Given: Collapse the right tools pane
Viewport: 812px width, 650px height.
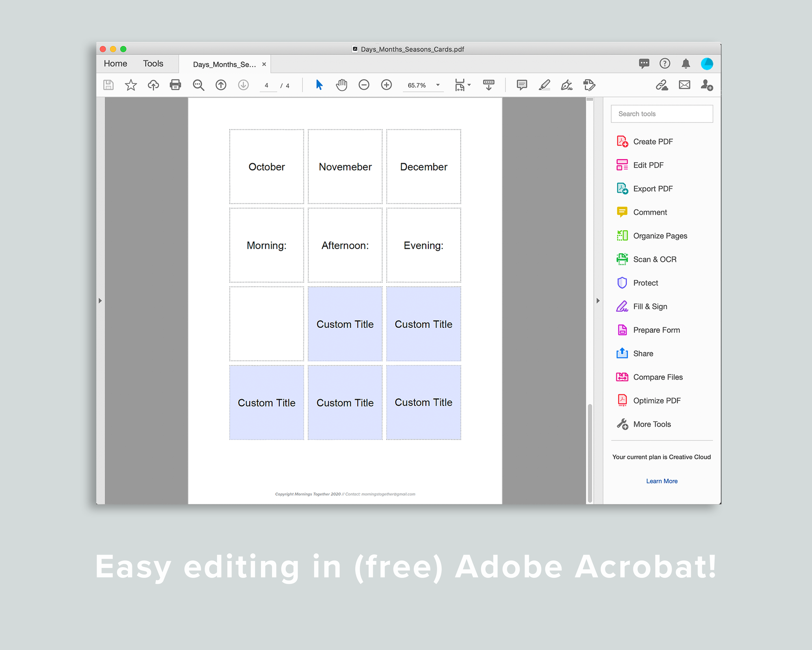Looking at the screenshot, I should coord(598,301).
